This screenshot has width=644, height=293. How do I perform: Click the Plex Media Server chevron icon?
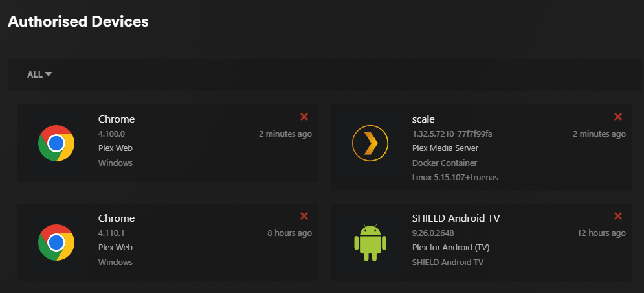click(x=370, y=143)
